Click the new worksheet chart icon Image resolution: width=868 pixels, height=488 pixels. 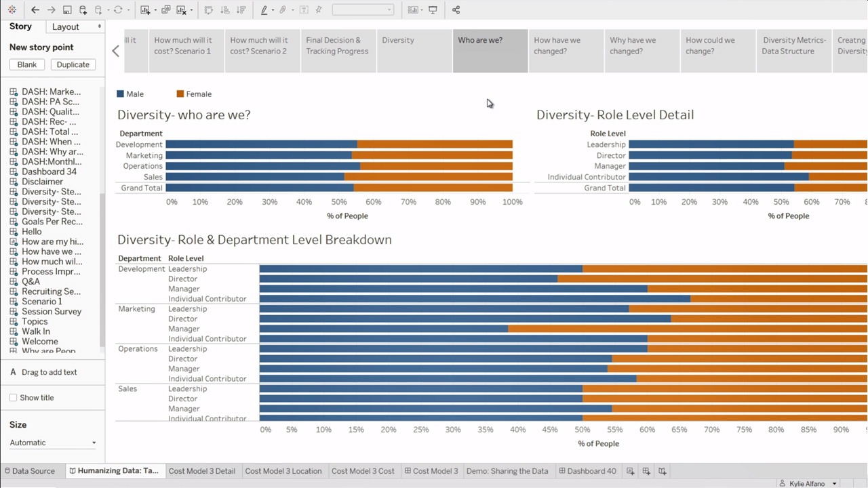(145, 10)
